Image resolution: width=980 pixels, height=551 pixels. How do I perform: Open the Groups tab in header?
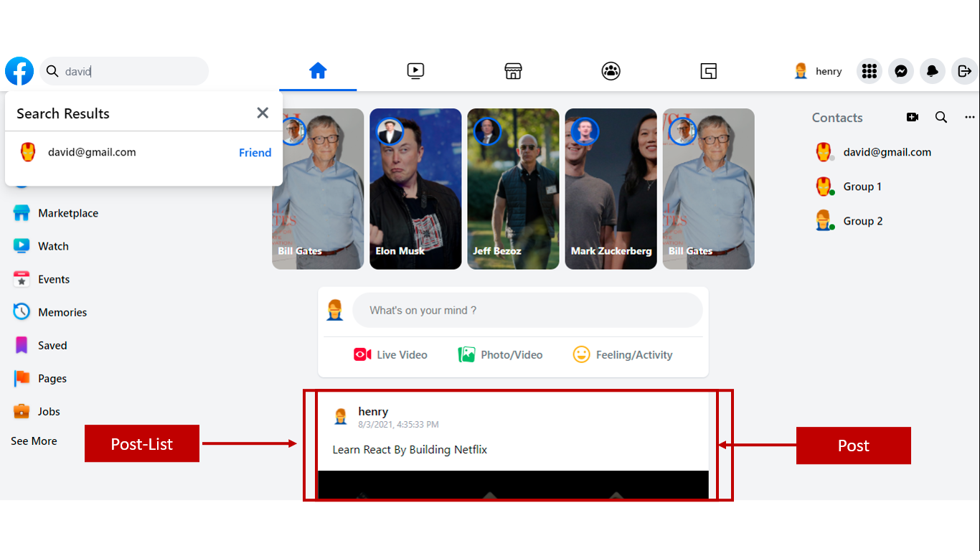611,71
